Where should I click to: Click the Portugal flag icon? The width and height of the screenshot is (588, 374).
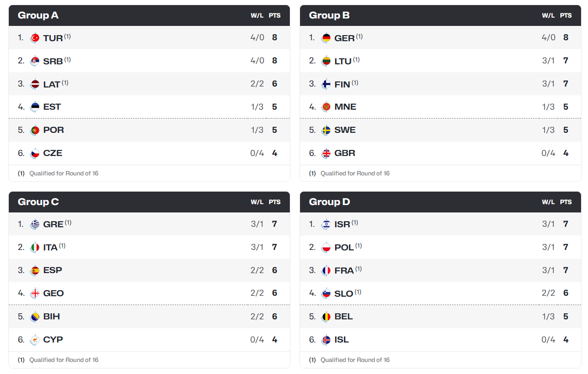tap(35, 131)
